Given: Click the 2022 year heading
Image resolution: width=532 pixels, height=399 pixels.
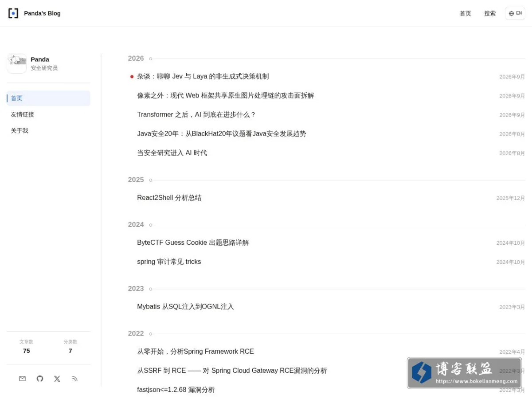Looking at the screenshot, I should (136, 333).
